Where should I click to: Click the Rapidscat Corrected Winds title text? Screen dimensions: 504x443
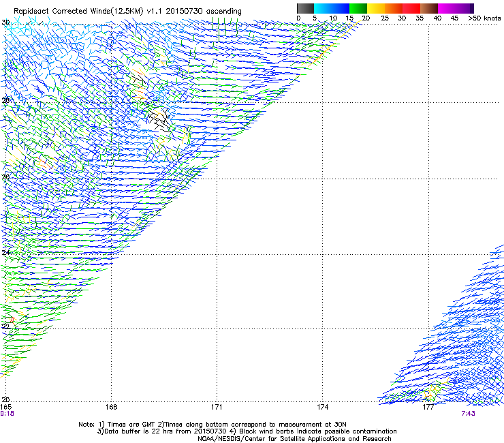(127, 12)
